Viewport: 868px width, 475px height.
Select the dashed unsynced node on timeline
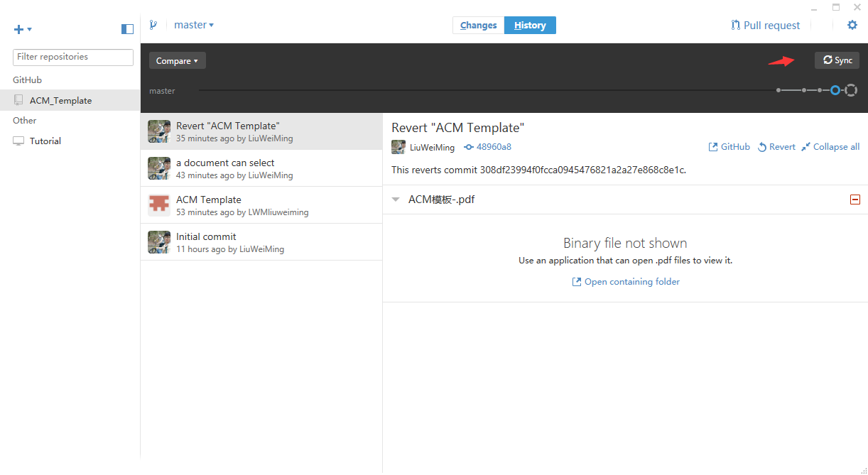pyautogui.click(x=851, y=90)
